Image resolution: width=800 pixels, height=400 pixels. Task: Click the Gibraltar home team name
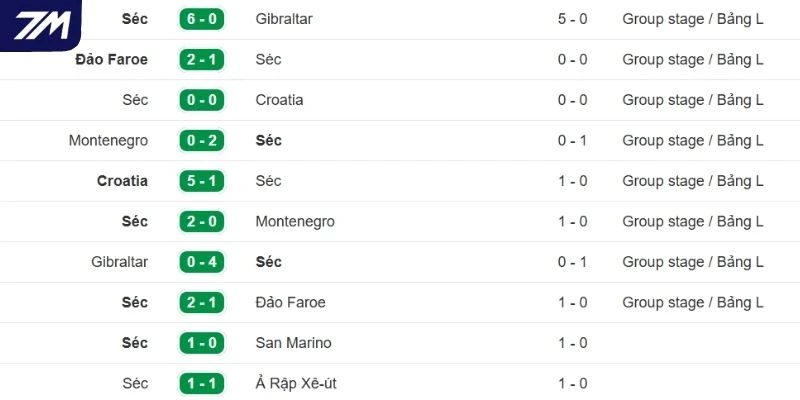point(119,262)
